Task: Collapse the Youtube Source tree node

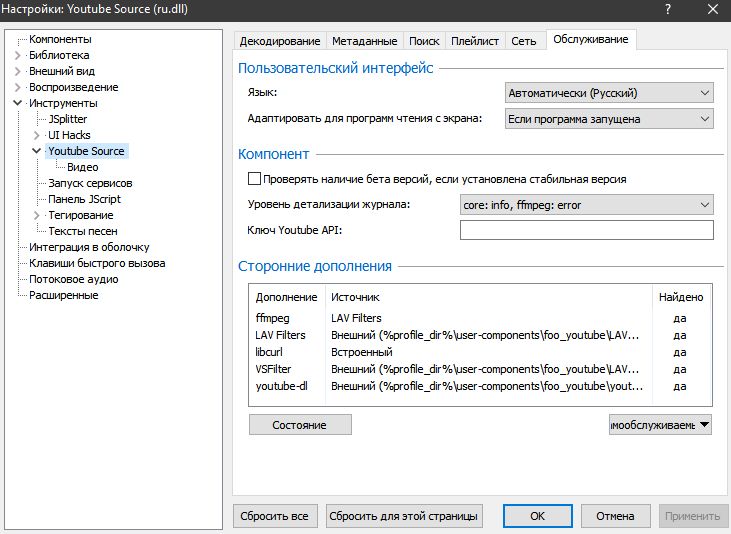Action: coord(37,151)
